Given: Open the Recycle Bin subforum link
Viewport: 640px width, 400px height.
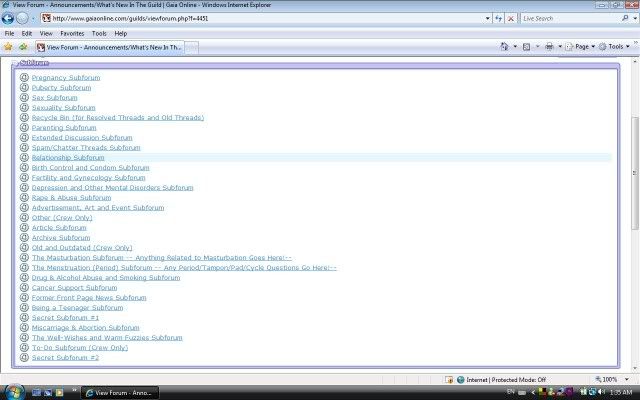Looking at the screenshot, I should (x=118, y=118).
